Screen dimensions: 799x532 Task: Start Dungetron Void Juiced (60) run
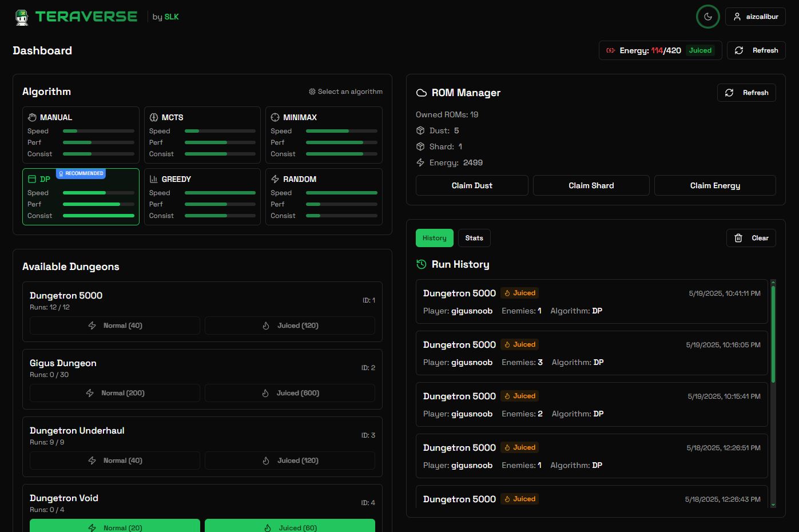290,526
